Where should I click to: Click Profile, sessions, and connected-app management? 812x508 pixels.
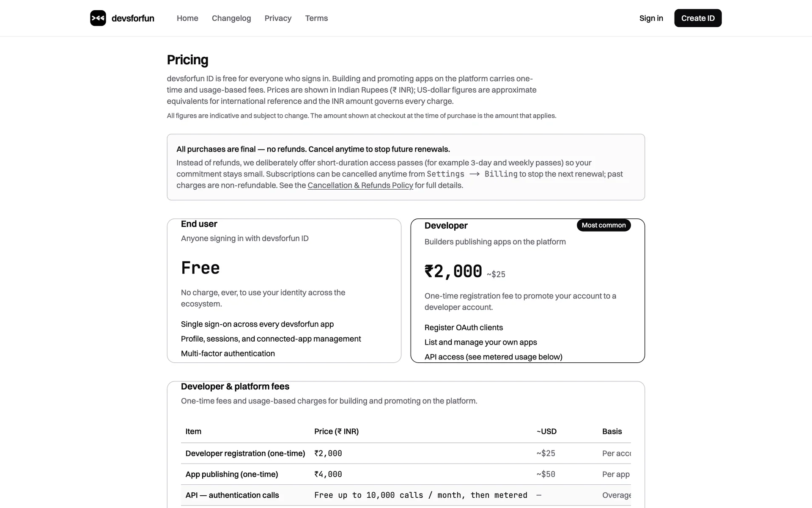(271, 339)
